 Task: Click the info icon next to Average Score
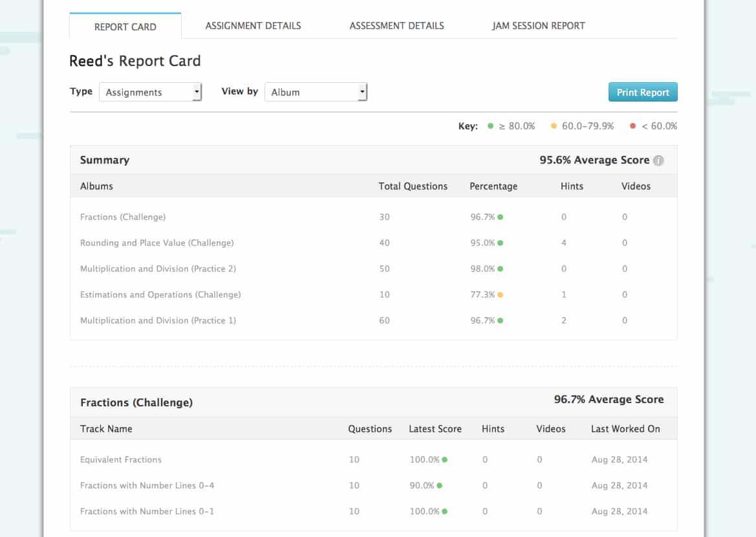pyautogui.click(x=658, y=160)
